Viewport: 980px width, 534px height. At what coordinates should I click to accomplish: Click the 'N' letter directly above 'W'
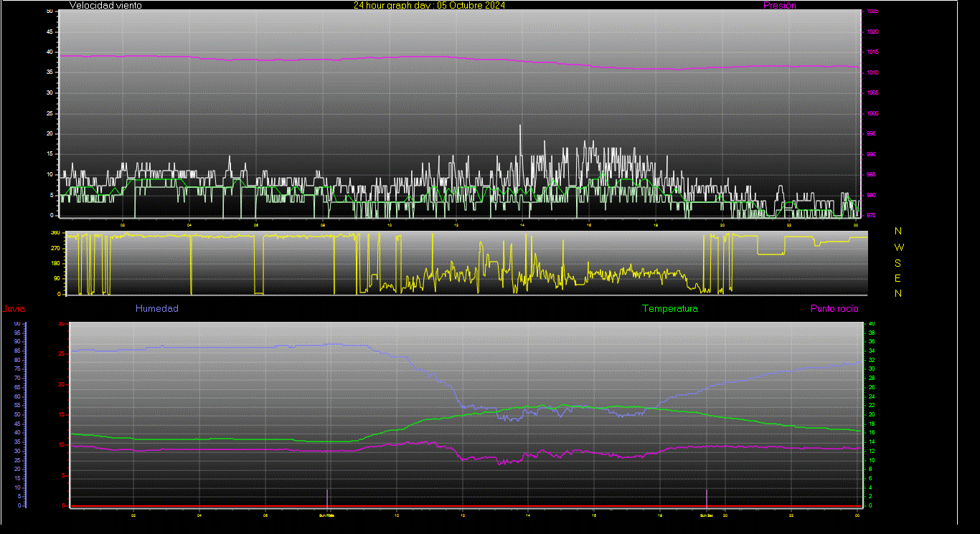[898, 231]
